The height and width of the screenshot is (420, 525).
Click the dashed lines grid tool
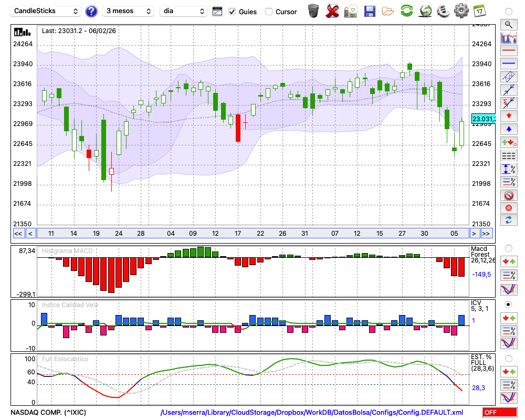[509, 155]
